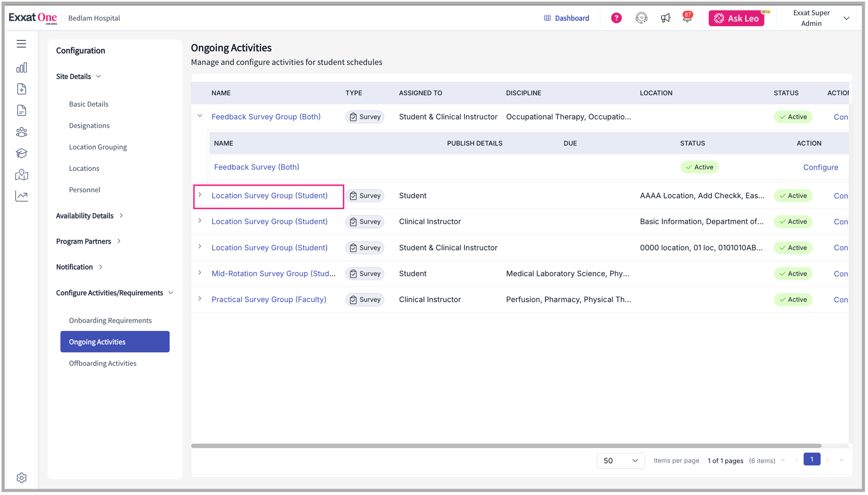Open the hamburger navigation menu
Image resolution: width=868 pixels, height=495 pixels.
pos(21,44)
